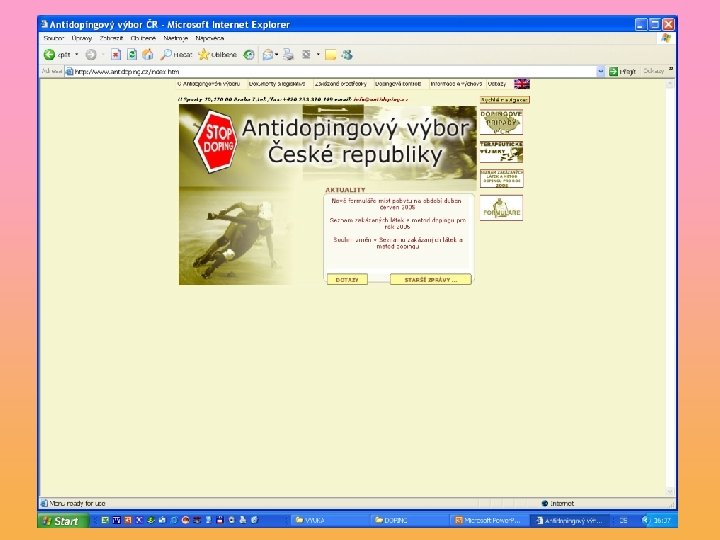The image size is (720, 540).
Task: Click the grey Forward arrow button
Action: pos(91,55)
